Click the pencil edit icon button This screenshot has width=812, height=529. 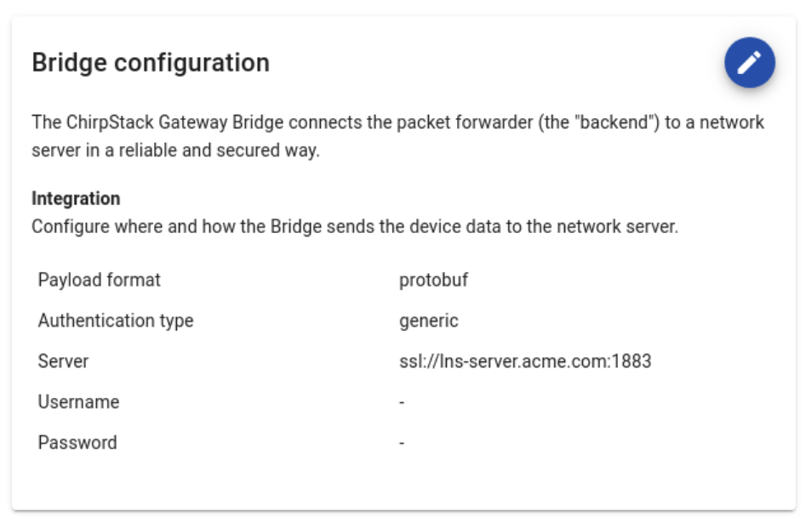pos(749,63)
